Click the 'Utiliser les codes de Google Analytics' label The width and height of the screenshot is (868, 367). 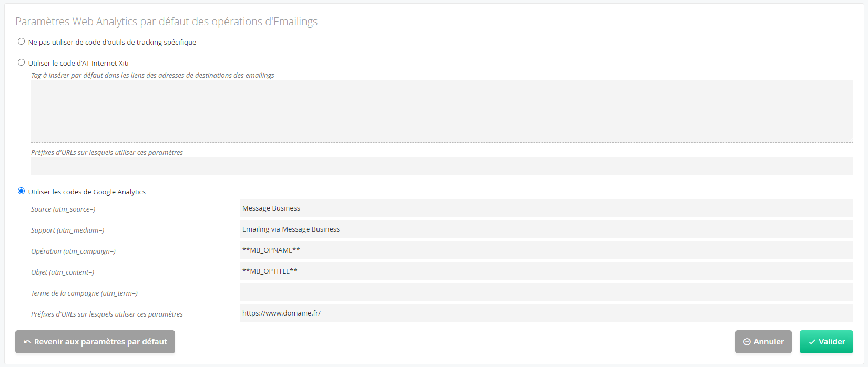click(87, 192)
